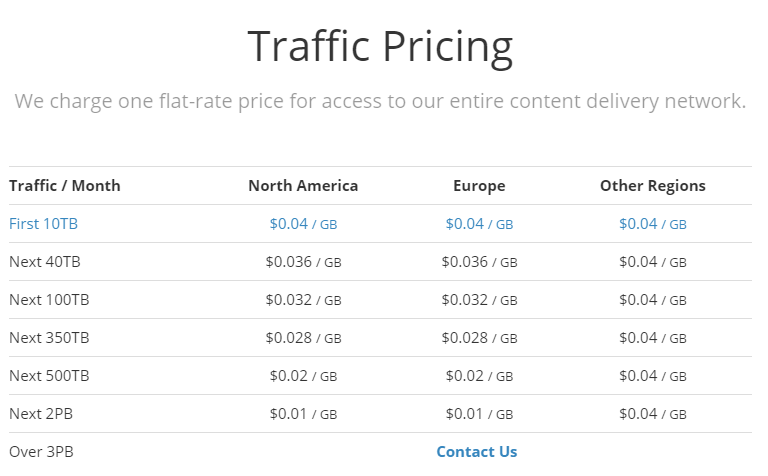Click the North America column header
The image size is (768, 476).
pyautogui.click(x=303, y=186)
